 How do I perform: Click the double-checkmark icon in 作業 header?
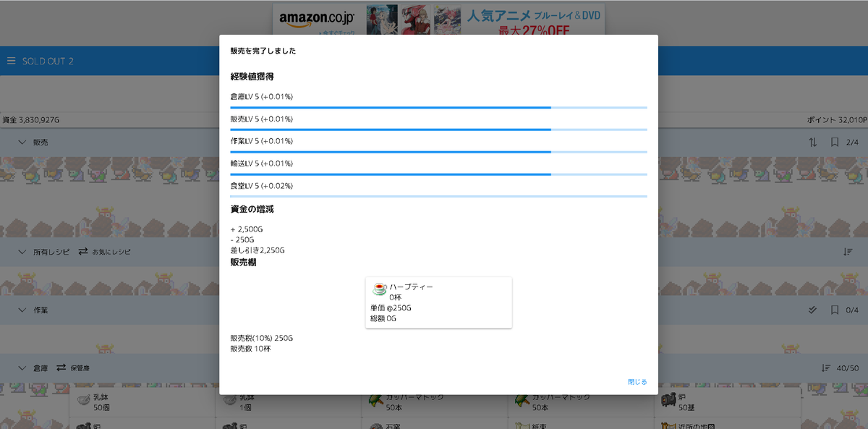tap(813, 310)
